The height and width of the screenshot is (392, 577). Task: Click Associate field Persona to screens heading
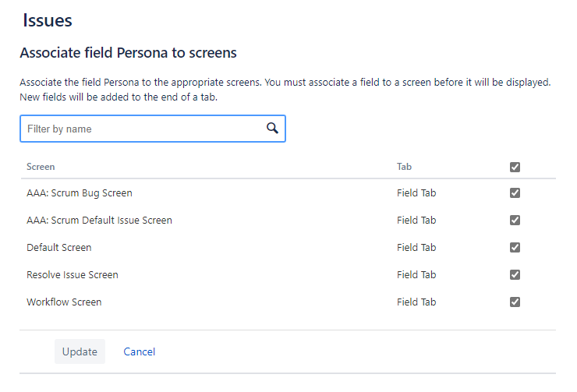(128, 52)
